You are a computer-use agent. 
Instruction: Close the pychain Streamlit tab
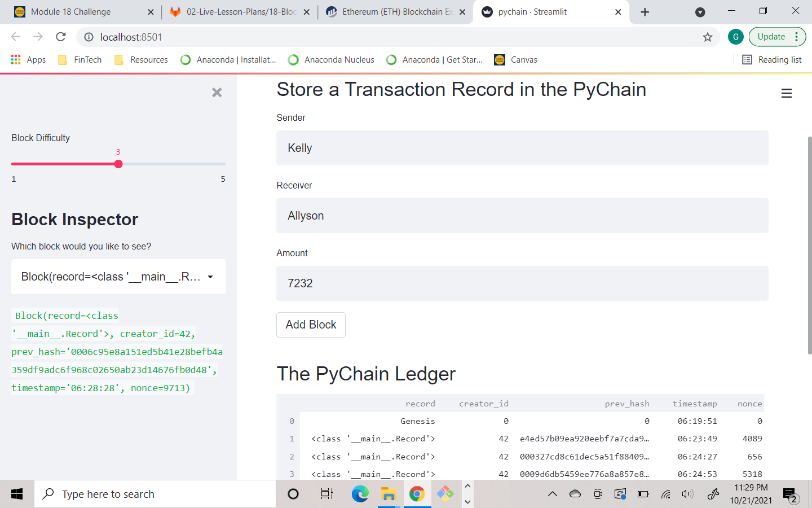pyautogui.click(x=618, y=12)
